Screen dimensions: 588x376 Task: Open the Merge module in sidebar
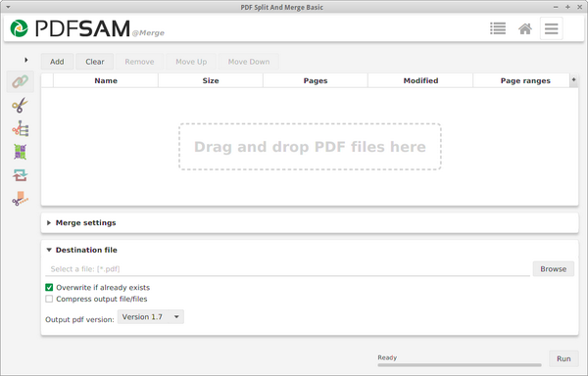click(21, 81)
